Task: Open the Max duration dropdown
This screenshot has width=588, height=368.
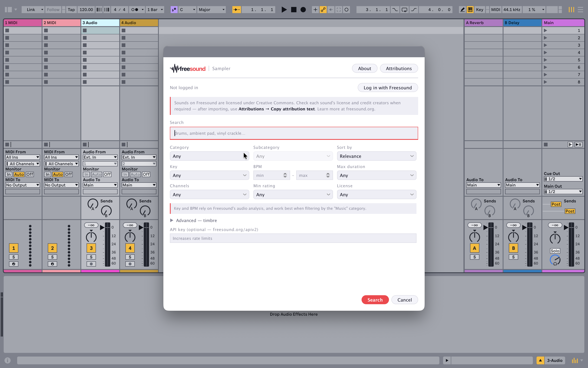Action: click(376, 175)
